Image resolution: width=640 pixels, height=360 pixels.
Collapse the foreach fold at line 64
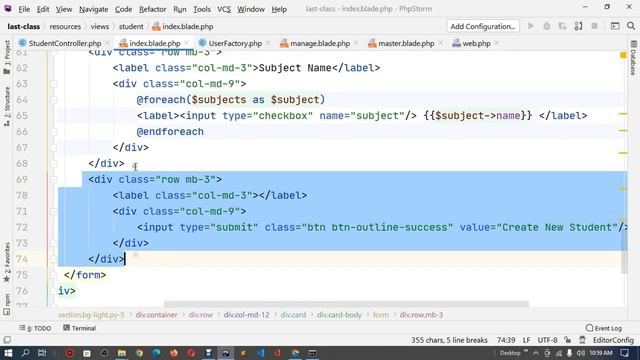coord(53,100)
